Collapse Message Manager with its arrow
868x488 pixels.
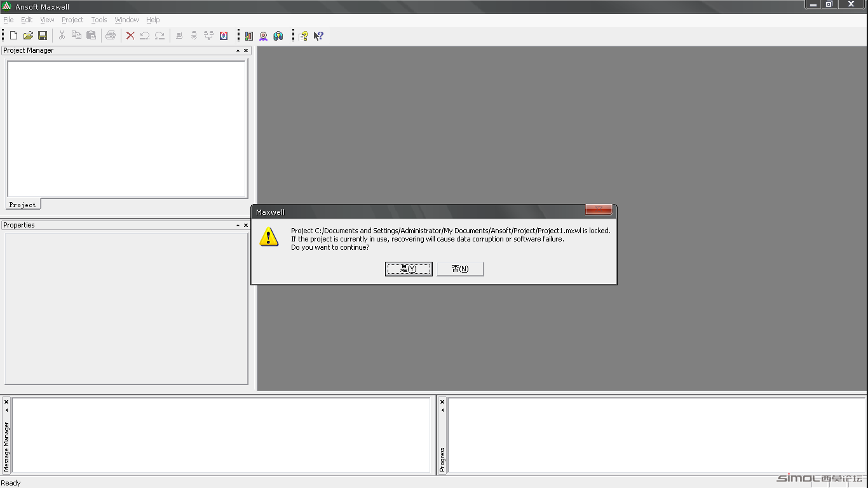pos(6,410)
